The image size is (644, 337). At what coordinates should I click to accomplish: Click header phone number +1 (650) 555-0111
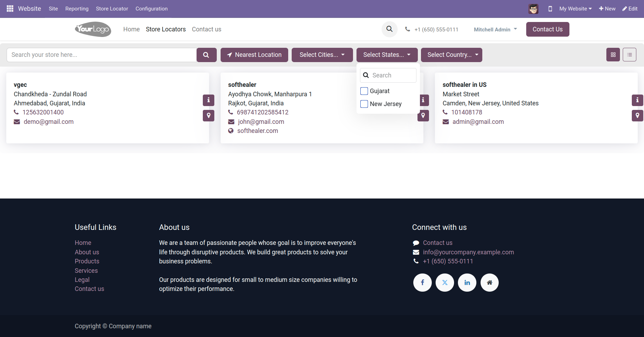pos(436,30)
